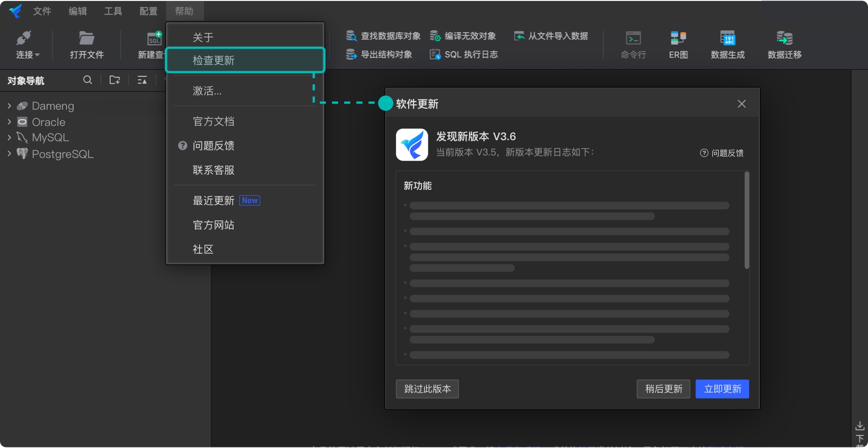Expand the PostgreSQL tree node

coord(9,153)
